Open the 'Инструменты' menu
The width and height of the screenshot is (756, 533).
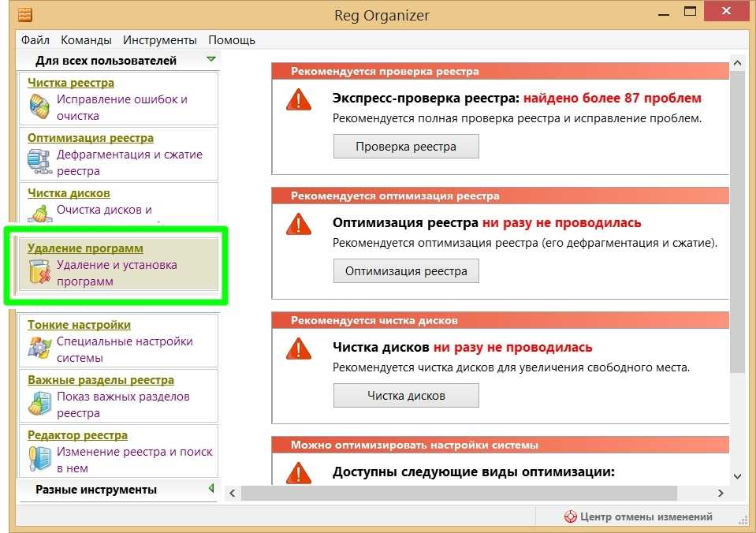click(x=160, y=39)
